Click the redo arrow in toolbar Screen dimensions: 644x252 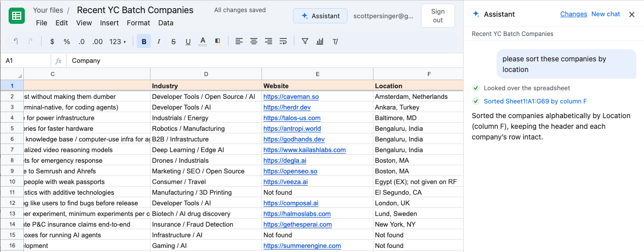30,42
